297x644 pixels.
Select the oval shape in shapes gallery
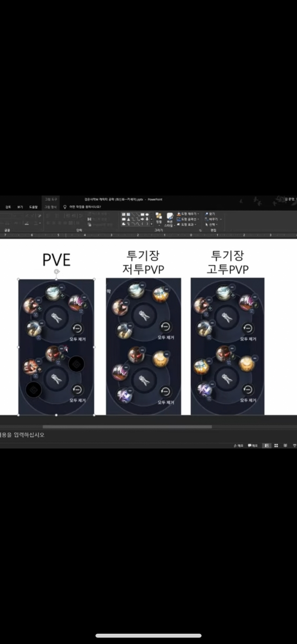pyautogui.click(x=147, y=215)
